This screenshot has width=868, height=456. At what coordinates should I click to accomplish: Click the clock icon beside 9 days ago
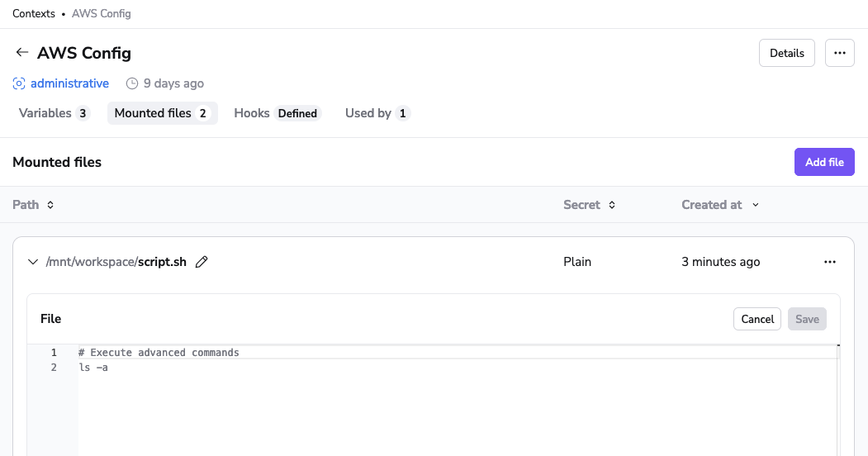(x=132, y=83)
